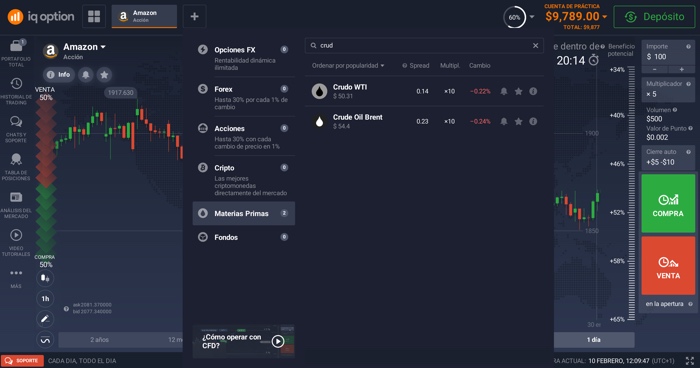Open Historial de Trading sidebar icon
The width and height of the screenshot is (700, 368).
[x=16, y=91]
